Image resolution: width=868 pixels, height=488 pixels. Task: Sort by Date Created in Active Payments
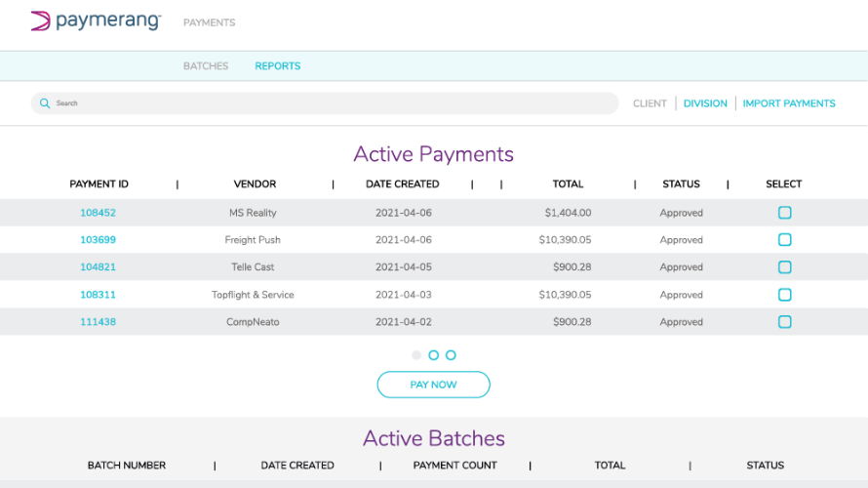[403, 184]
